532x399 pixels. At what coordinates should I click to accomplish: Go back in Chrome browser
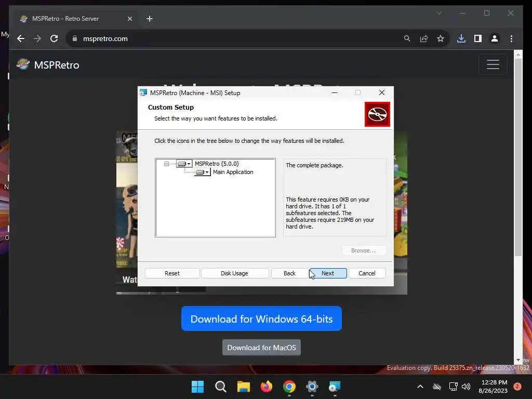pos(21,38)
